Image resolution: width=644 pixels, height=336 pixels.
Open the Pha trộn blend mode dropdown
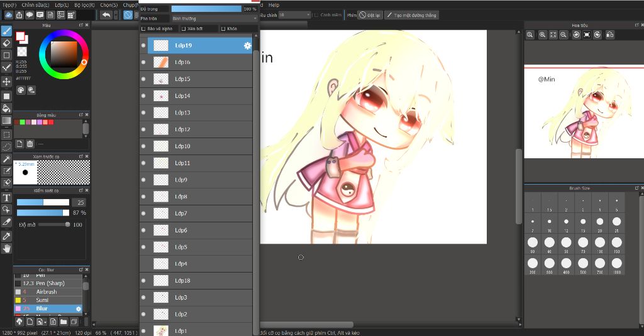[x=214, y=18]
